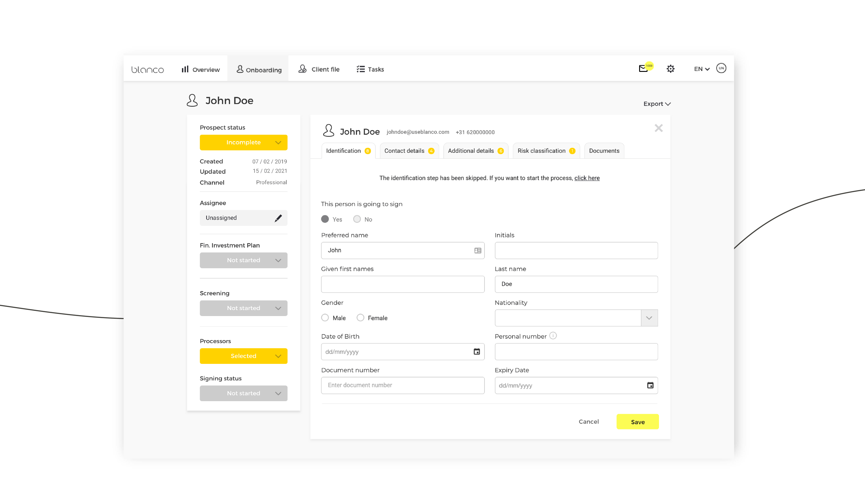Choose No for person going to sign
Image resolution: width=865 pixels, height=504 pixels.
click(357, 219)
